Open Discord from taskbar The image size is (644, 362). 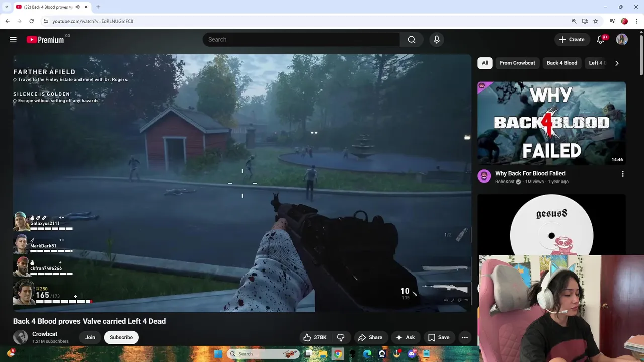412,354
